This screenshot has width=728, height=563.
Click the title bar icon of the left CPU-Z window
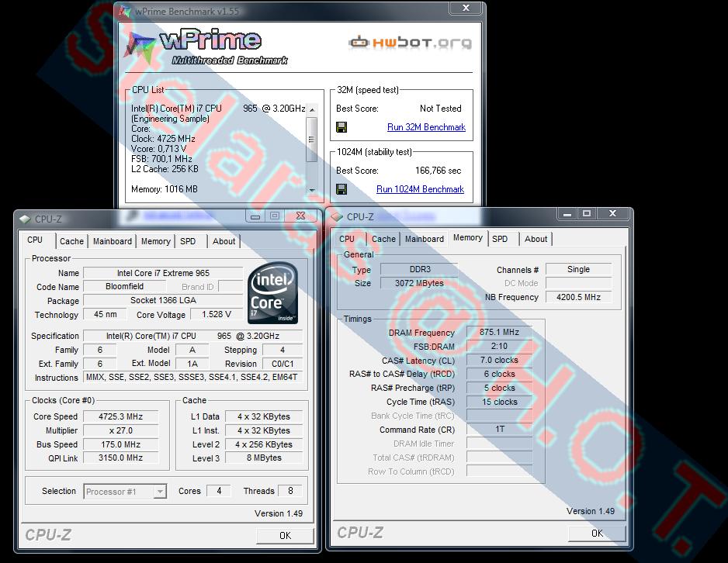25,219
